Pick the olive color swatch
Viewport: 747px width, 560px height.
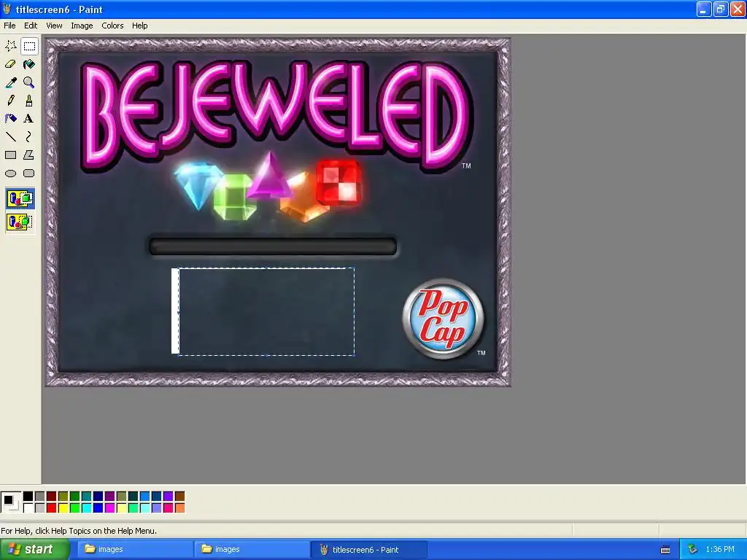[x=63, y=497]
